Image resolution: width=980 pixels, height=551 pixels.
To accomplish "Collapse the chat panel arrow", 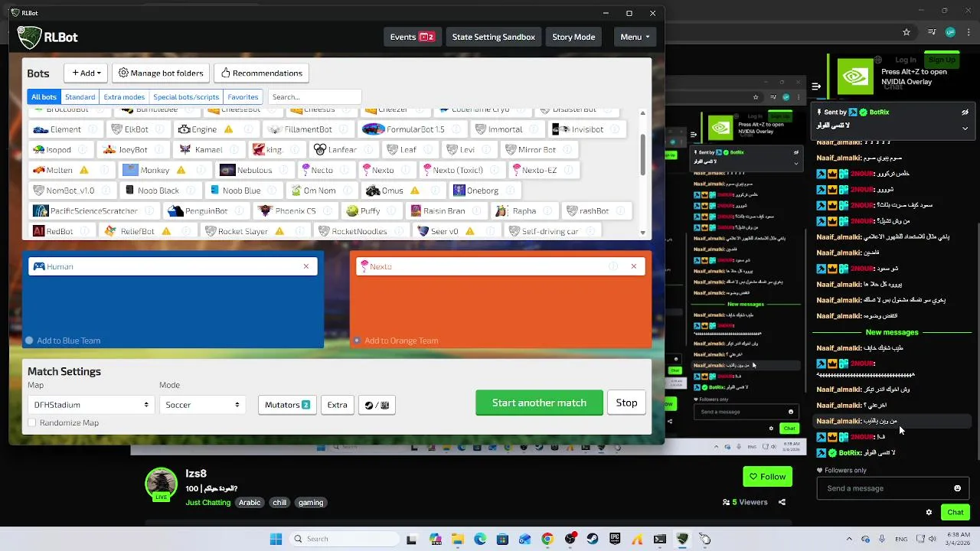I will click(817, 86).
